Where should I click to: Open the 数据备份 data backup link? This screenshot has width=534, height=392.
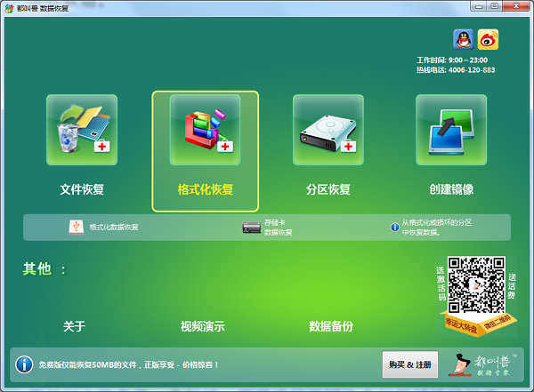tap(331, 326)
